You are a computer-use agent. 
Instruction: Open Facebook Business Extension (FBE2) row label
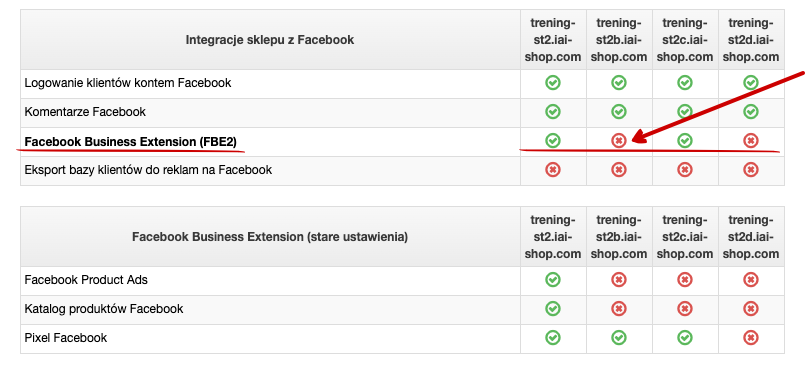(130, 142)
